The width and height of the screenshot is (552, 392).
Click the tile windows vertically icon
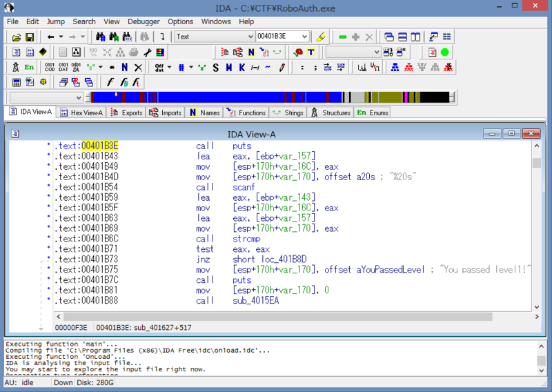click(416, 37)
